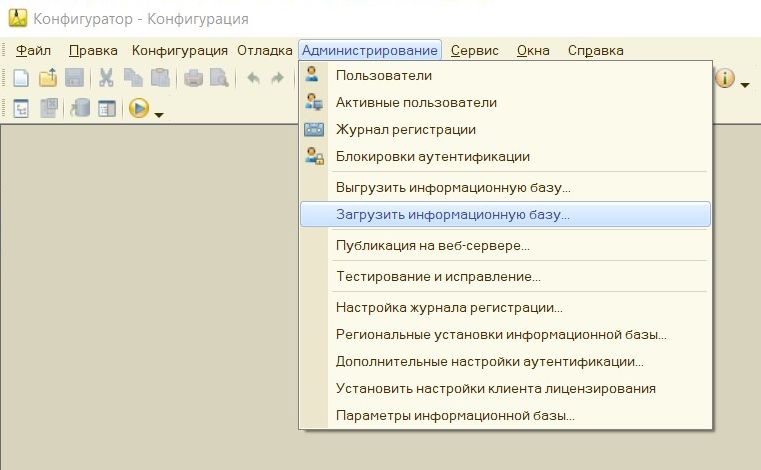Choose Загрузить информационную базу
761x470 pixels.
[505, 214]
